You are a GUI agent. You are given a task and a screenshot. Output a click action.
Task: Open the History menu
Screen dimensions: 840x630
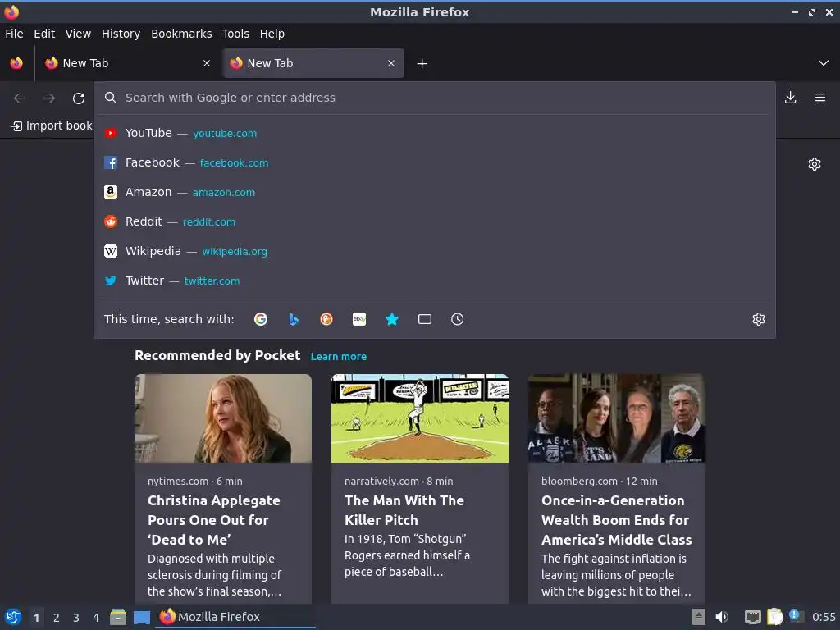coord(121,34)
